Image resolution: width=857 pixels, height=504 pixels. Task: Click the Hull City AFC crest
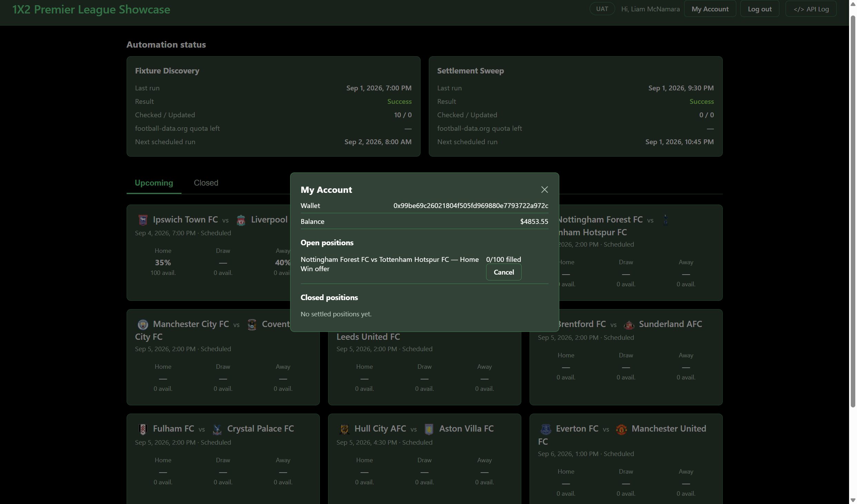point(344,429)
